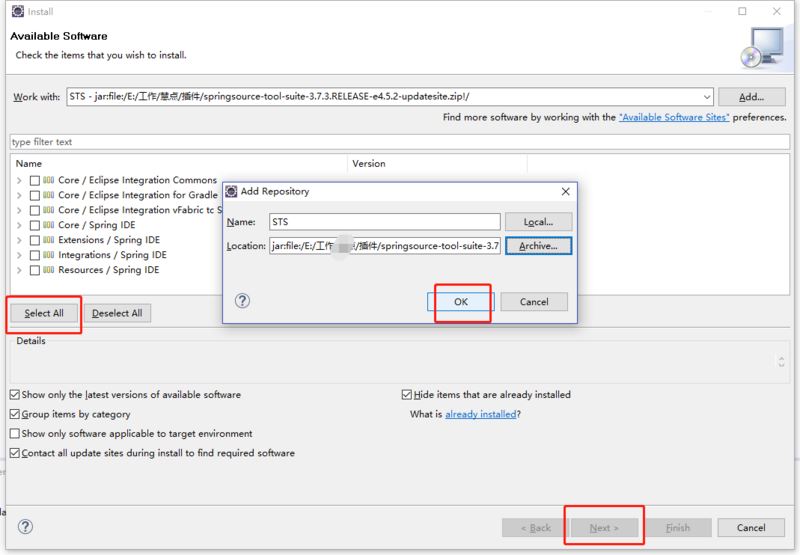Check the Resources / Spring IDE checkbox
The width and height of the screenshot is (800, 555).
click(35, 270)
